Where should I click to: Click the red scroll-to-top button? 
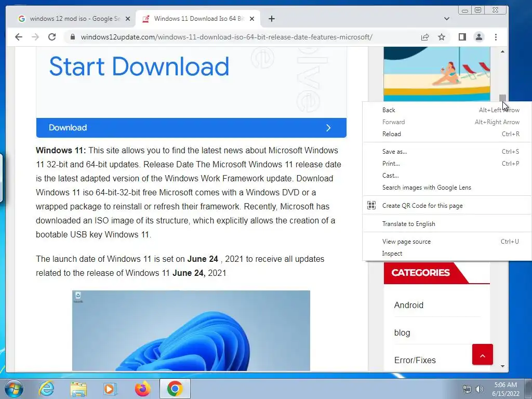click(483, 354)
